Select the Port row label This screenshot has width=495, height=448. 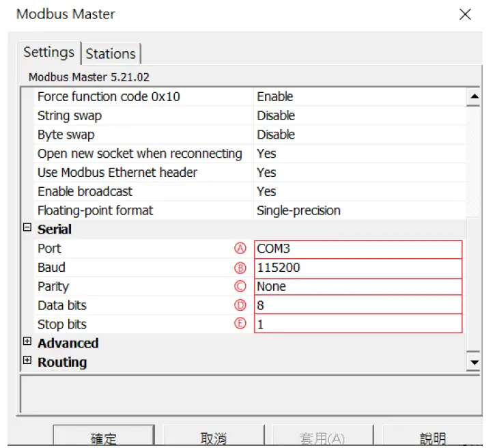pos(49,249)
